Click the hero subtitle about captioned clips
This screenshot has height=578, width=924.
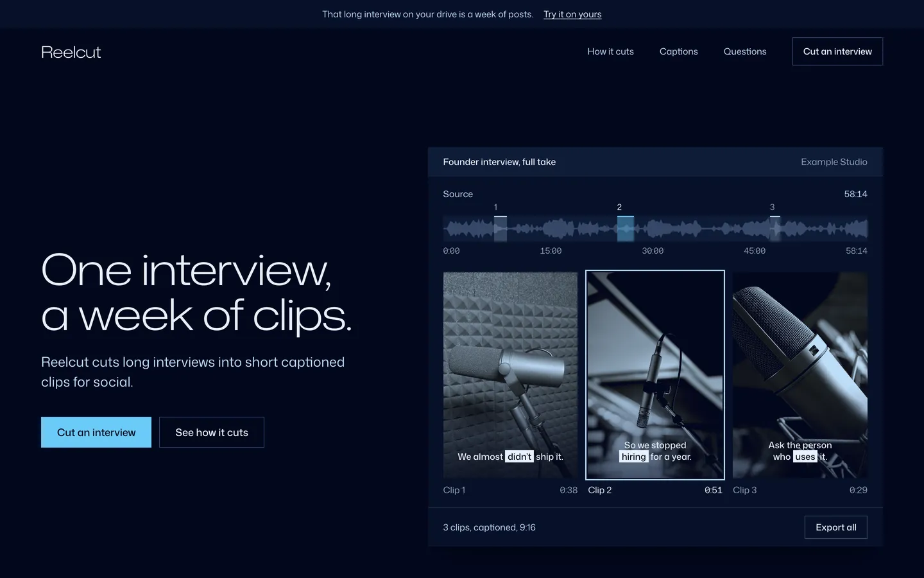click(x=193, y=372)
